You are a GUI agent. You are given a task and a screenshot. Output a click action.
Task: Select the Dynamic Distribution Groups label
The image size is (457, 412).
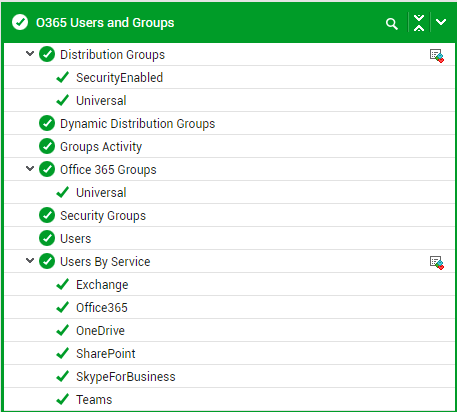point(137,124)
